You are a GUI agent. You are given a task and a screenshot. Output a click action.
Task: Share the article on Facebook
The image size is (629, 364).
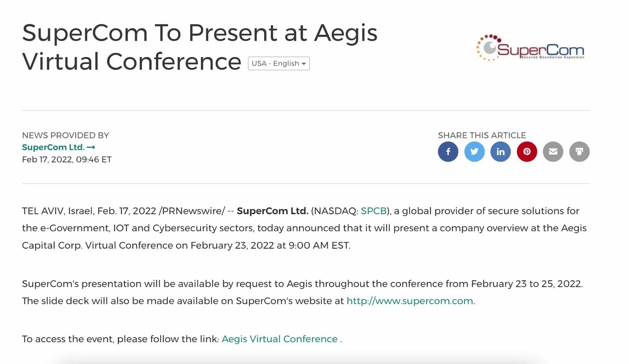[x=448, y=152]
